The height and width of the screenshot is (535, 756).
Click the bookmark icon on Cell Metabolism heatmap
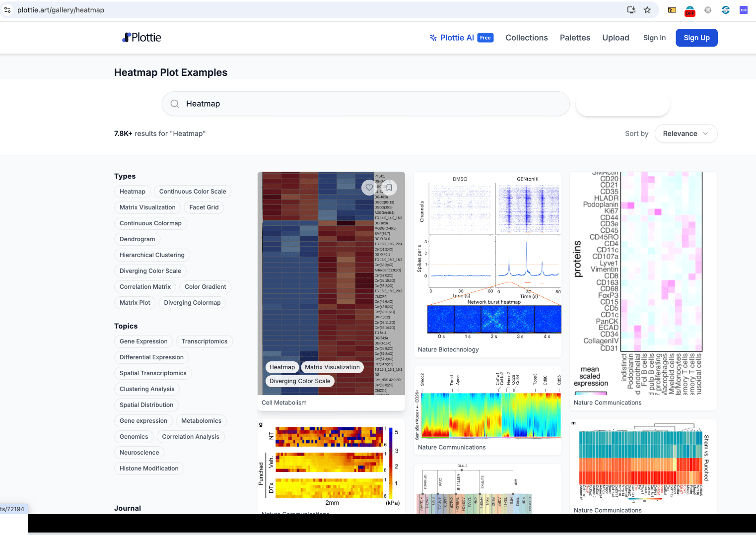pyautogui.click(x=389, y=188)
